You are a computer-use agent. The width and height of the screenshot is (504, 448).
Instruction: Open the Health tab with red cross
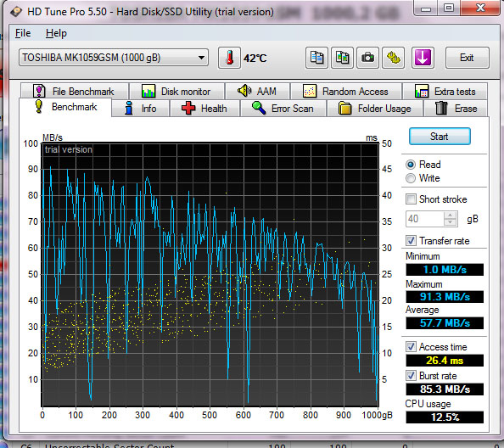204,109
